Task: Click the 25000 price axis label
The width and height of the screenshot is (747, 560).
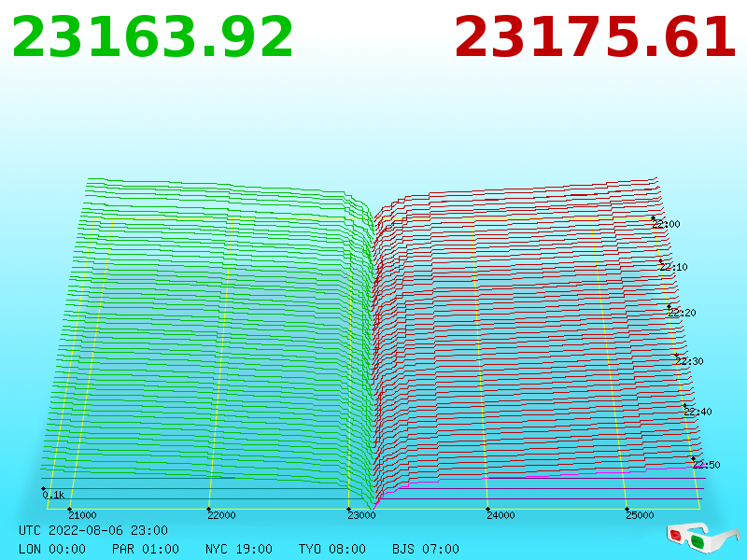Action: point(640,515)
